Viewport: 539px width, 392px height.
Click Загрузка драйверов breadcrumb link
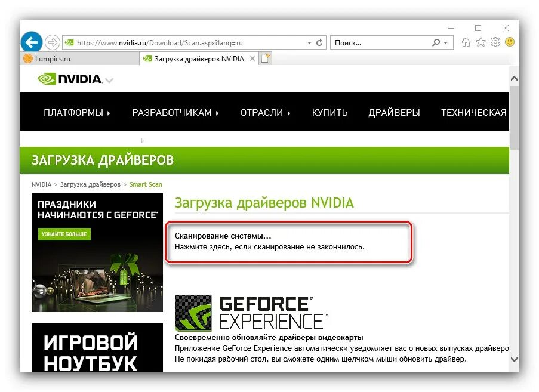click(x=90, y=184)
